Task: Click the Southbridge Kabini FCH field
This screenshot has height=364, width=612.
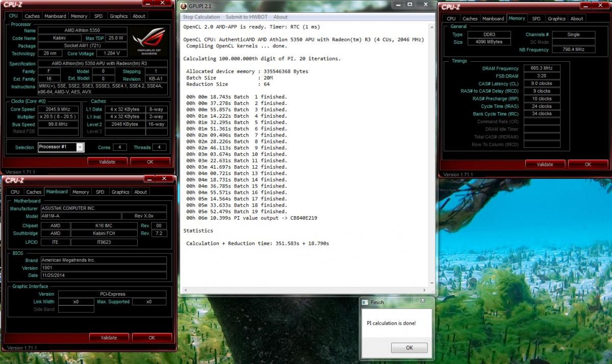Action: pyautogui.click(x=104, y=233)
